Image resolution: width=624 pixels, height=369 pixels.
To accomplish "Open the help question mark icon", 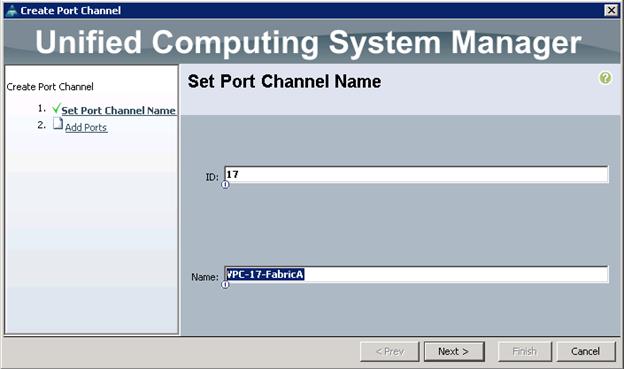I will click(x=605, y=78).
